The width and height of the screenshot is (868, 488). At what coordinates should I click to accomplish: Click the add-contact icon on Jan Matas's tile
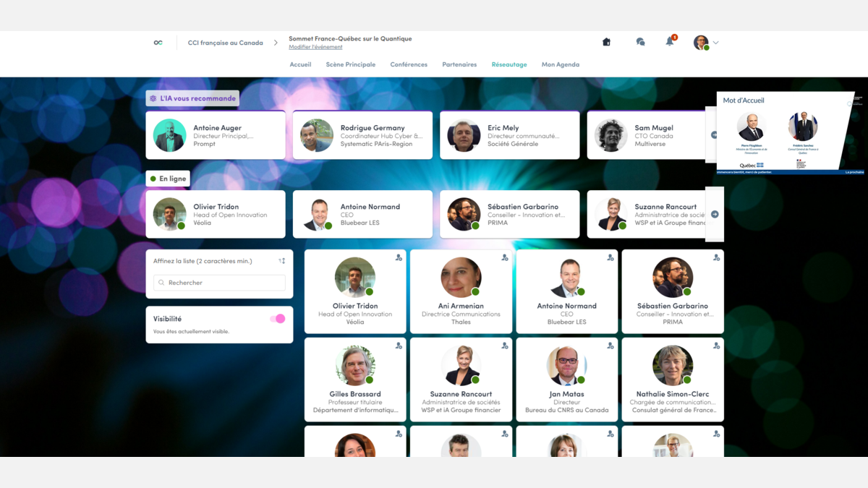(610, 346)
